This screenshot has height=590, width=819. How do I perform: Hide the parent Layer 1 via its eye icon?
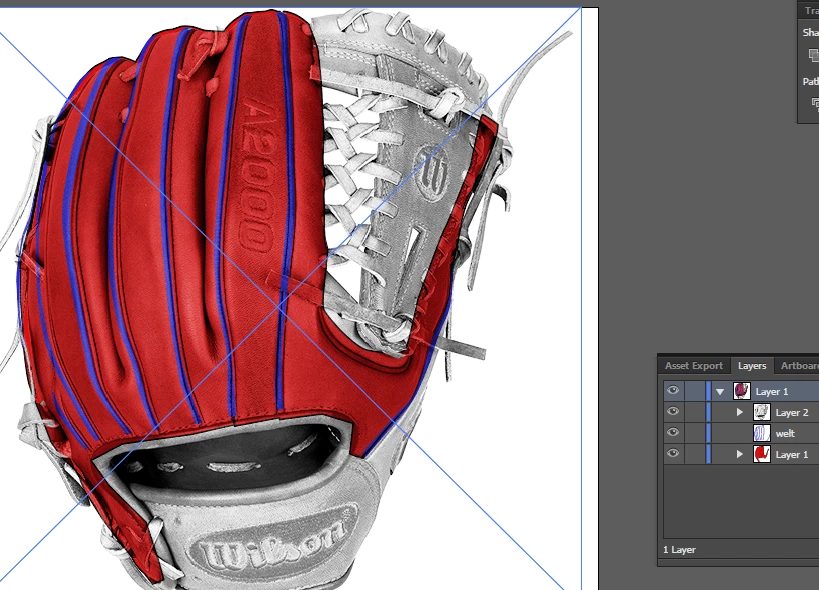[673, 391]
